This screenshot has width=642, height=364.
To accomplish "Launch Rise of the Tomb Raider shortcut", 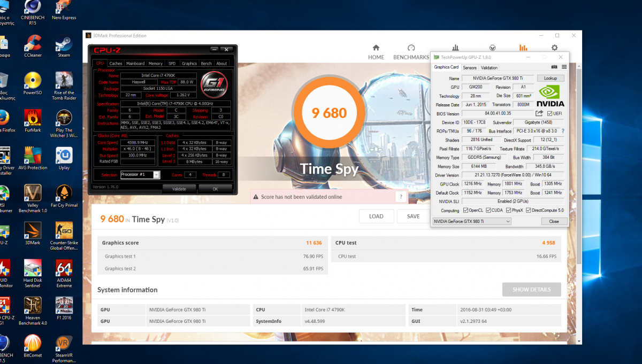I will coord(64,87).
